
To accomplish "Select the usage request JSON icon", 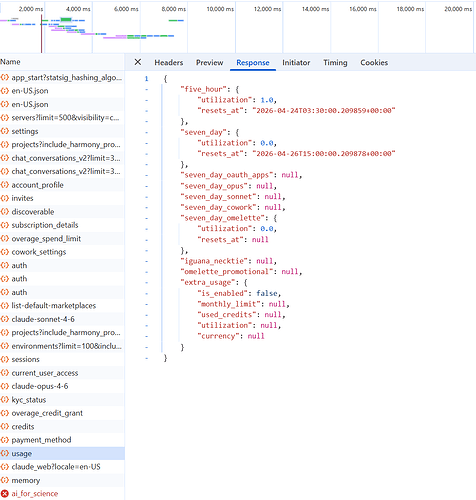I will [5, 453].
